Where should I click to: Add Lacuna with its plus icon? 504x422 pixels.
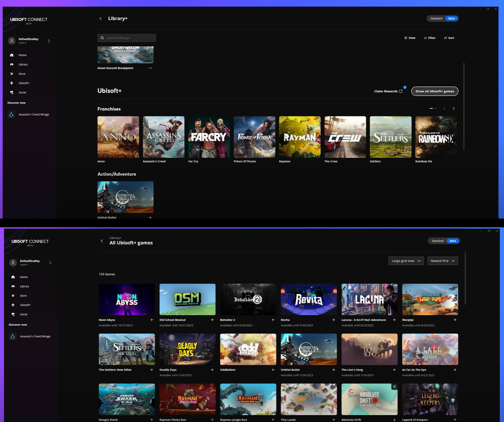coord(394,320)
